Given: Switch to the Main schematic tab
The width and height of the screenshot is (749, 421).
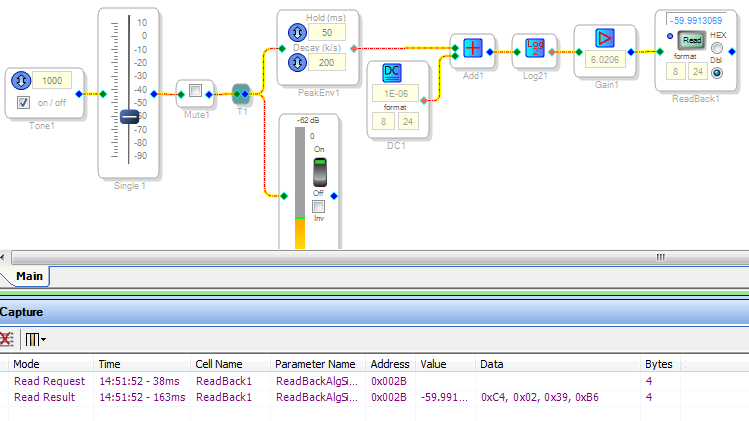Looking at the screenshot, I should (29, 276).
